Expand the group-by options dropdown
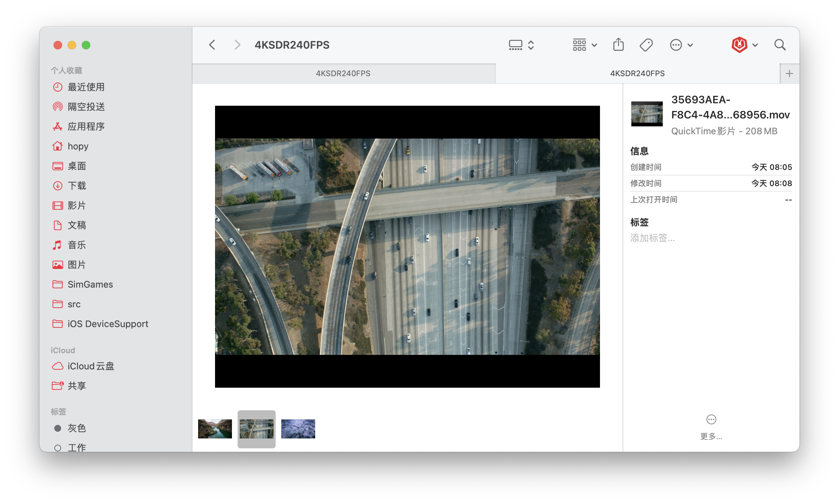The width and height of the screenshot is (839, 504). pos(585,45)
